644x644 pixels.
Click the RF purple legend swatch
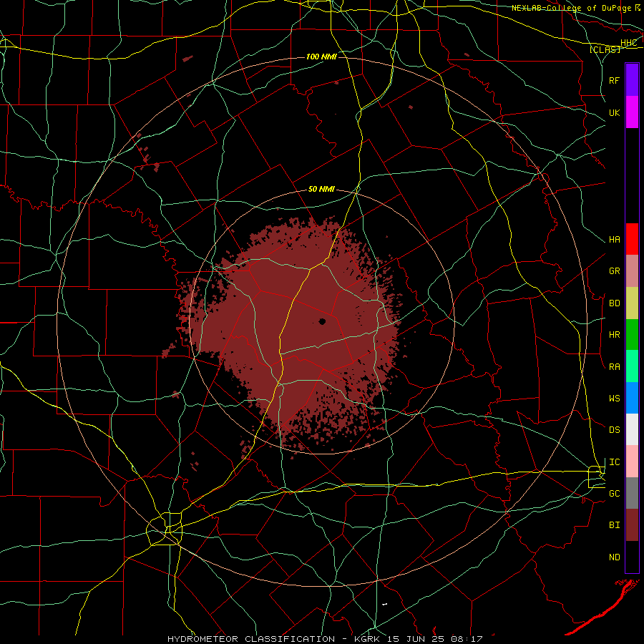(632, 80)
